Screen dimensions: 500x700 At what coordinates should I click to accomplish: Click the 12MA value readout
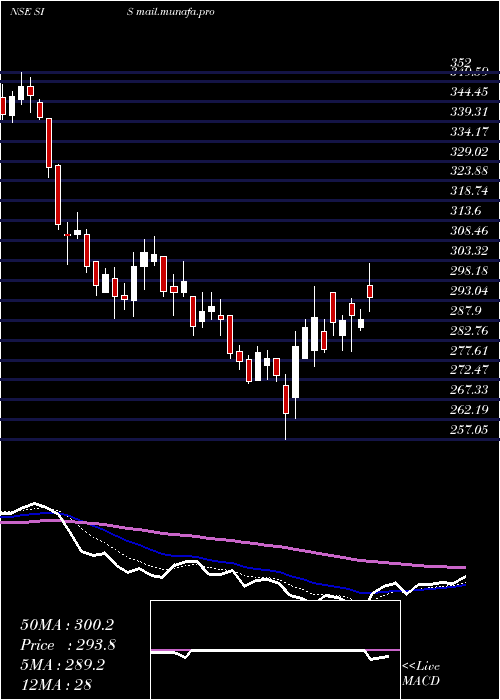click(x=56, y=685)
